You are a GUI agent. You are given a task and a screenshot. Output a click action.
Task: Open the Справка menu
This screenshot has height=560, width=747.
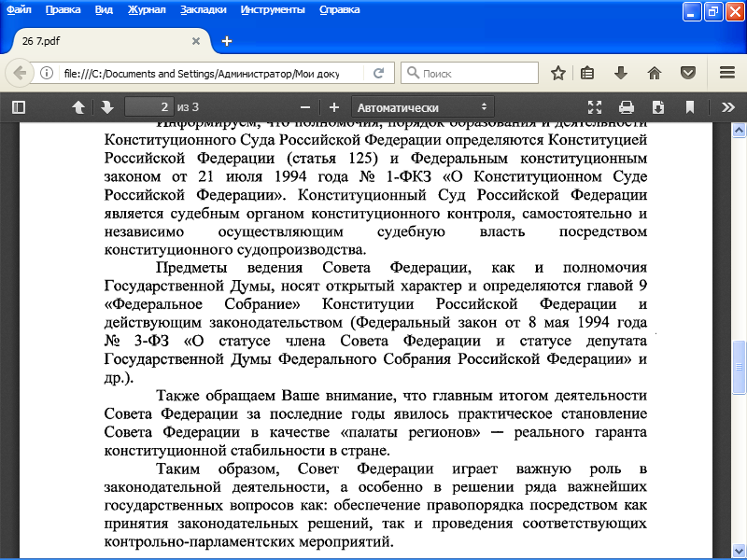[340, 10]
